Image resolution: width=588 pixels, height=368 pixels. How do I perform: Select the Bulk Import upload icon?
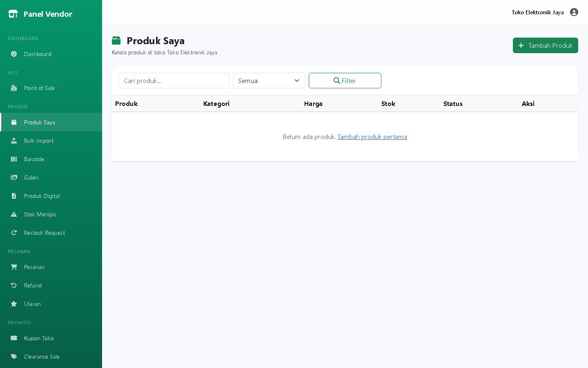click(14, 141)
